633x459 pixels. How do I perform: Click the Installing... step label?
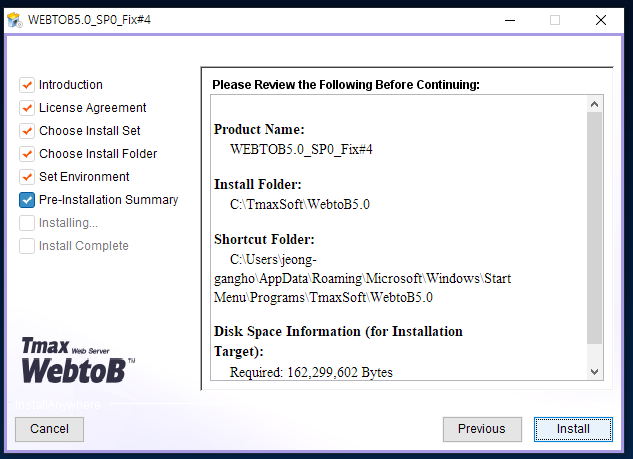(x=68, y=223)
